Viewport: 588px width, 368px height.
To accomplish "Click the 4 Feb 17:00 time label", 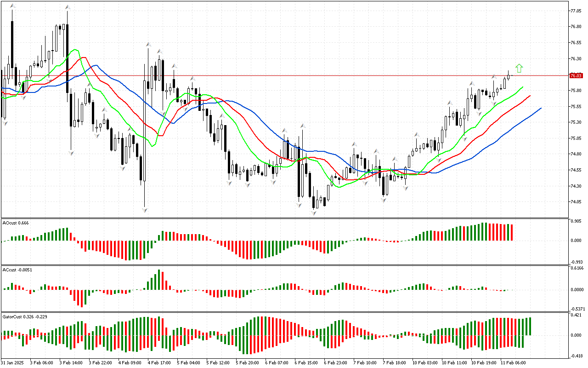I will (x=159, y=363).
